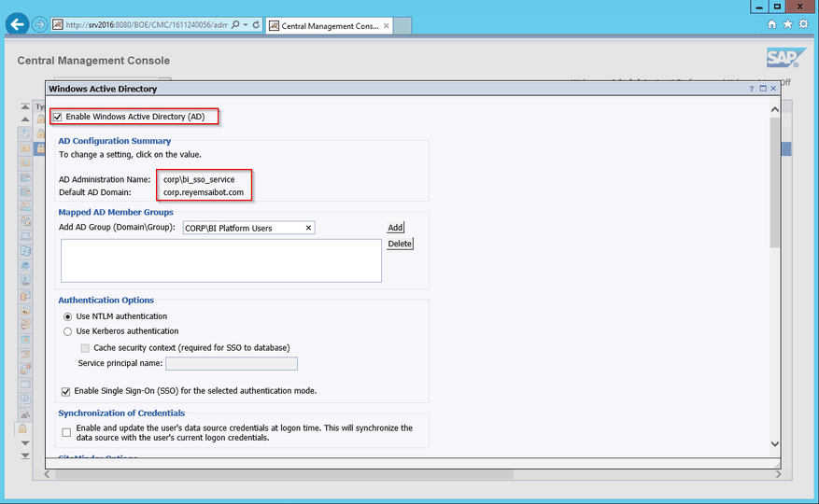Move CMC sidebar up one step
The width and height of the screenshot is (819, 504).
click(25, 119)
